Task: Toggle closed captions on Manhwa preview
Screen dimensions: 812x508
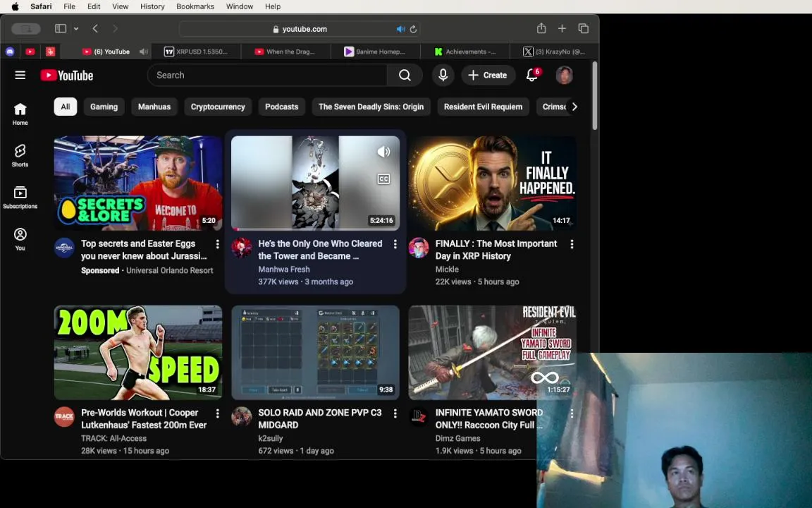Action: point(383,179)
